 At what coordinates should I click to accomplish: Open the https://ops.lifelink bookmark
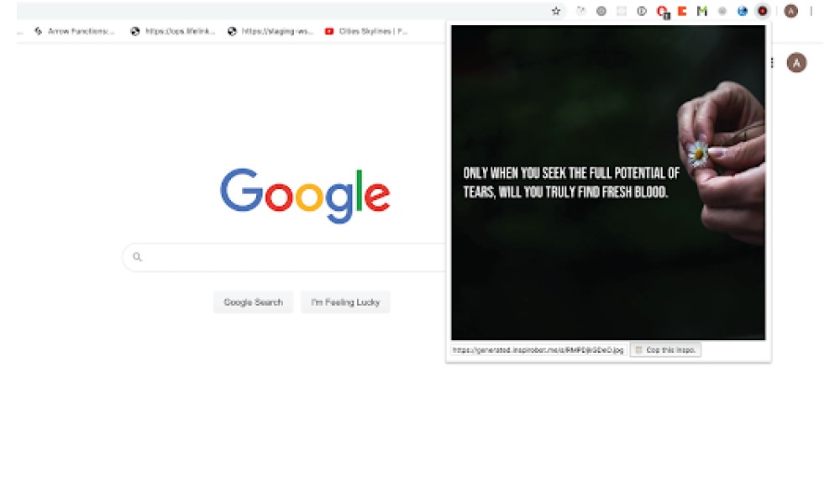(173, 31)
